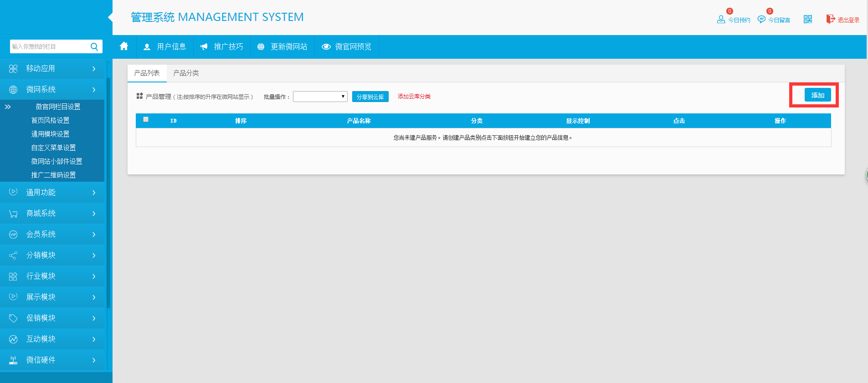Image resolution: width=868 pixels, height=383 pixels.
Task: Select the 产品列表 tab
Action: (147, 73)
